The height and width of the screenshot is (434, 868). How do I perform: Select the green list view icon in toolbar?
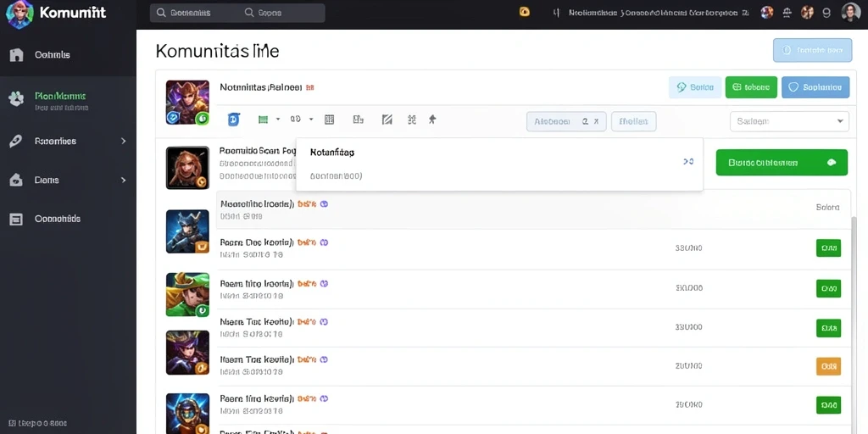(x=264, y=119)
